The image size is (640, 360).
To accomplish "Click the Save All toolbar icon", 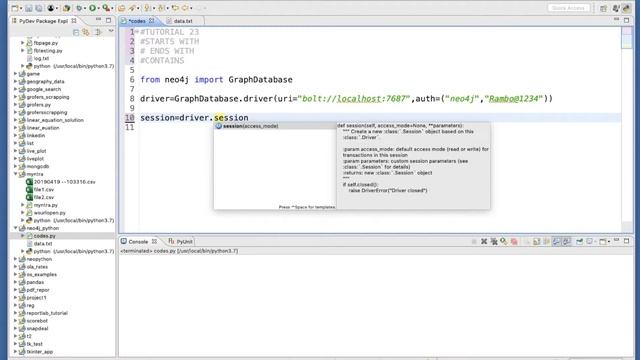I will pyautogui.click(x=39, y=8).
